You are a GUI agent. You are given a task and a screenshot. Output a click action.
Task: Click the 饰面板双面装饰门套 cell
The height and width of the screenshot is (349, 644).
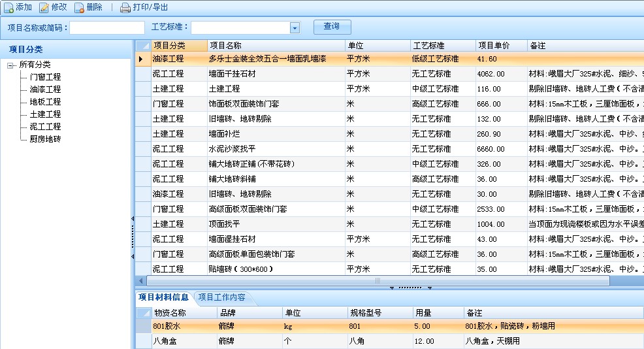(x=276, y=104)
